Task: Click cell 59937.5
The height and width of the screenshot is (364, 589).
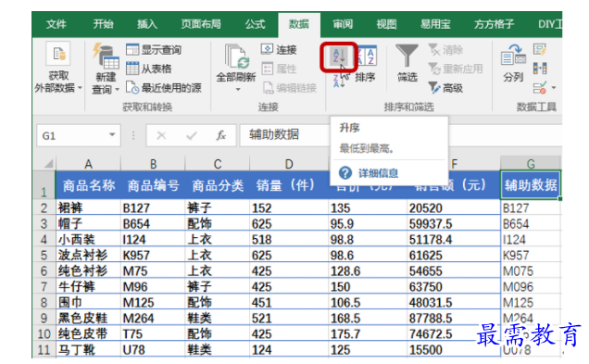Action: point(454,223)
